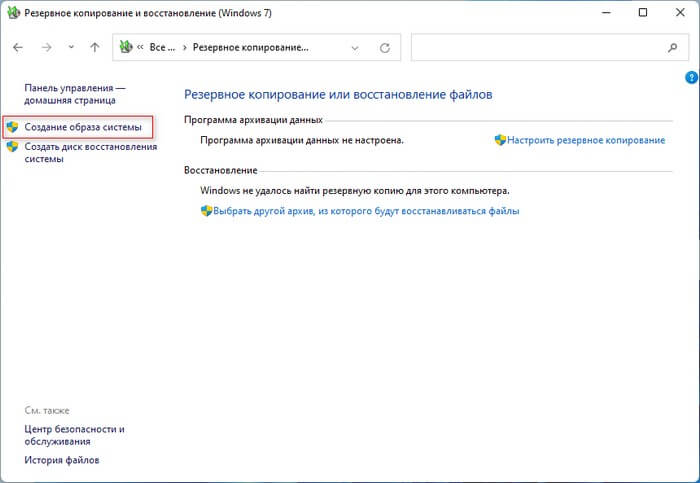
Task: Close the backup and restore window
Action: click(x=680, y=12)
